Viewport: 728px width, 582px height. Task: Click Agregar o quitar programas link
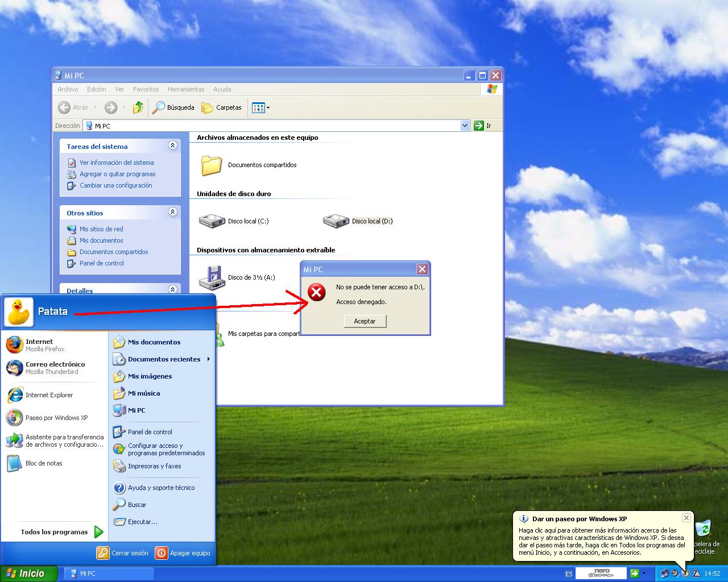(117, 174)
